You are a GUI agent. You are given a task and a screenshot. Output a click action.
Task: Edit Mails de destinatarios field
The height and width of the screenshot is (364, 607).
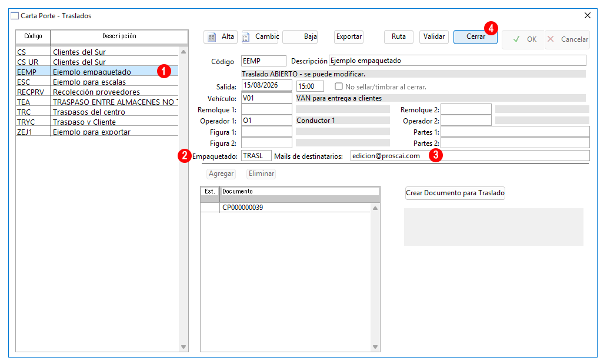[470, 156]
